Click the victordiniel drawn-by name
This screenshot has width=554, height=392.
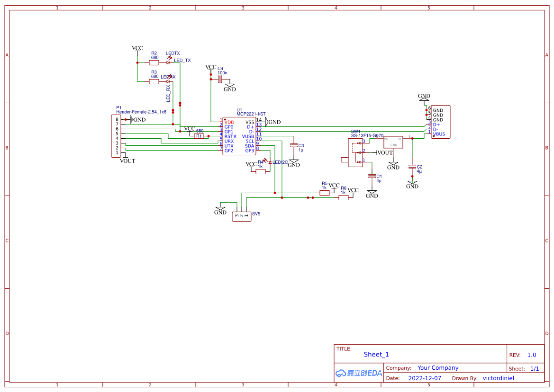pyautogui.click(x=498, y=378)
